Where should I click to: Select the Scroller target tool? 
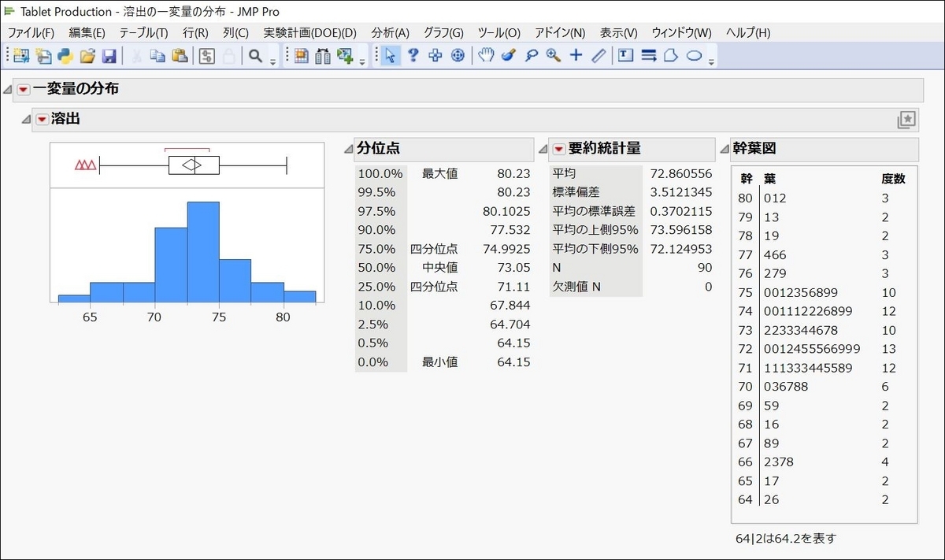tap(458, 56)
